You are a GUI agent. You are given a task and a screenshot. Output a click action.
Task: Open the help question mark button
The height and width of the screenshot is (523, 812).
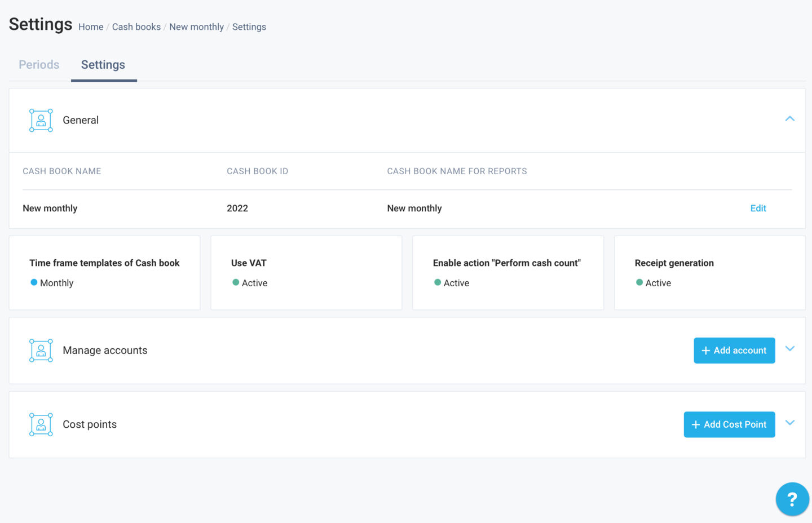(792, 499)
